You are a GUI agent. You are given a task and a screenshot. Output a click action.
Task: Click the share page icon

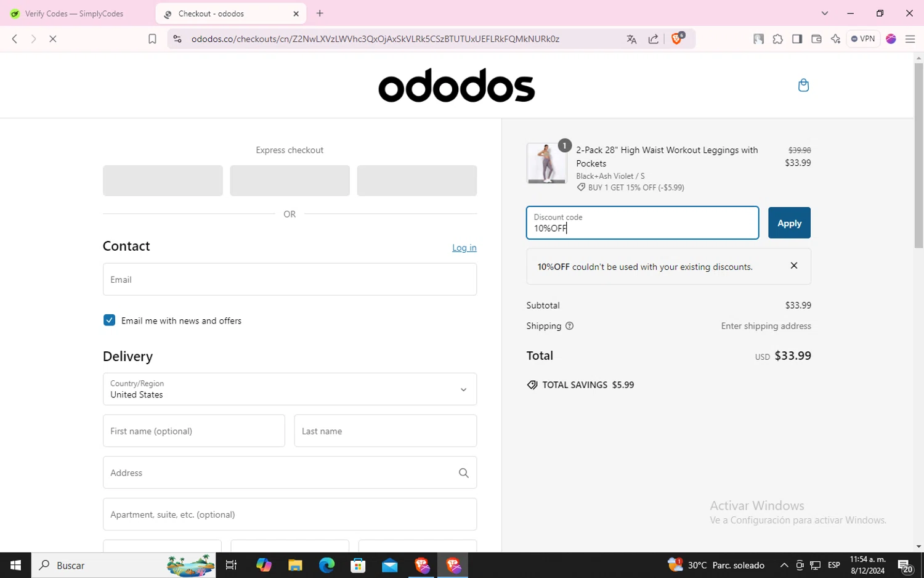point(654,39)
